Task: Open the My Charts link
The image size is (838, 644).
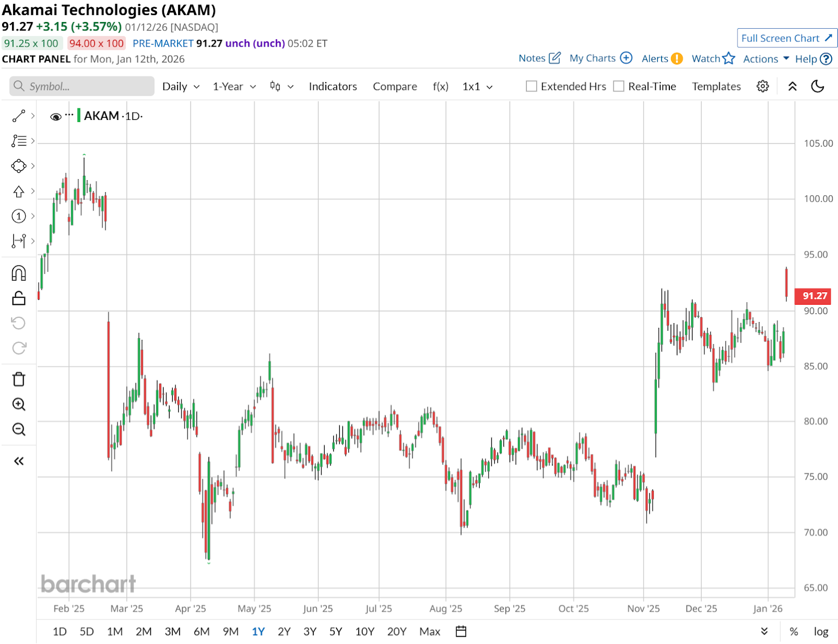Action: [x=592, y=58]
